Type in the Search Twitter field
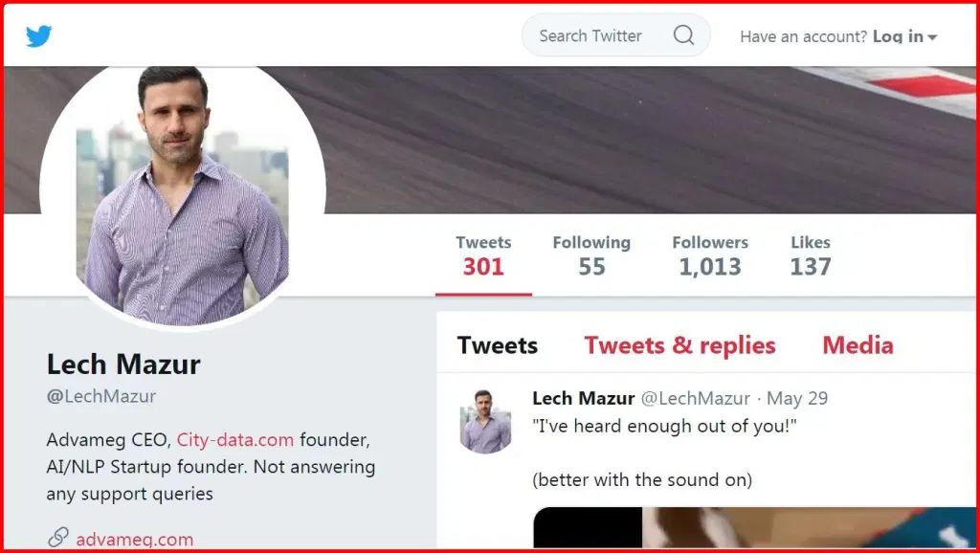This screenshot has width=980, height=553. coord(593,35)
